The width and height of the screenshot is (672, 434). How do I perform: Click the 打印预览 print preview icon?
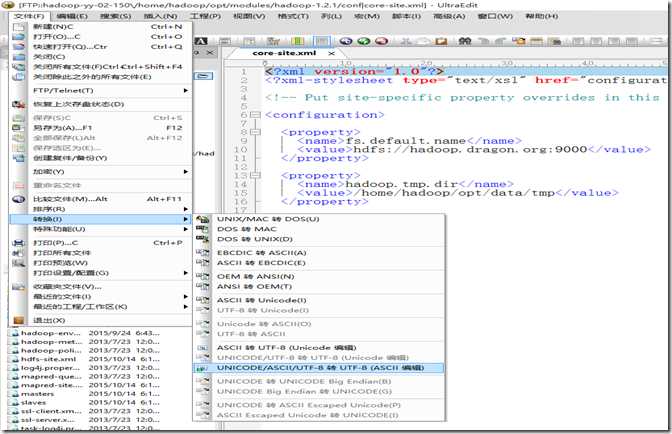[x=18, y=263]
